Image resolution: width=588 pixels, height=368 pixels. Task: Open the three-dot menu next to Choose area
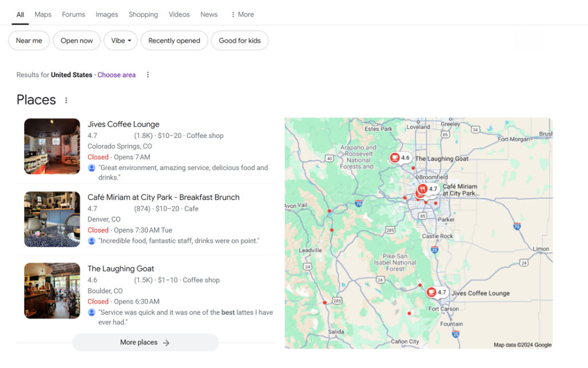(148, 75)
